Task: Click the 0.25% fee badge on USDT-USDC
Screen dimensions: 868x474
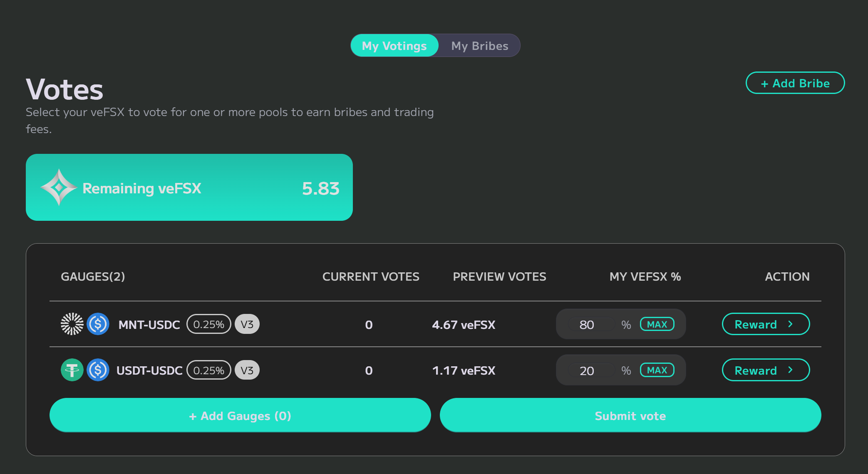Action: [x=208, y=370]
